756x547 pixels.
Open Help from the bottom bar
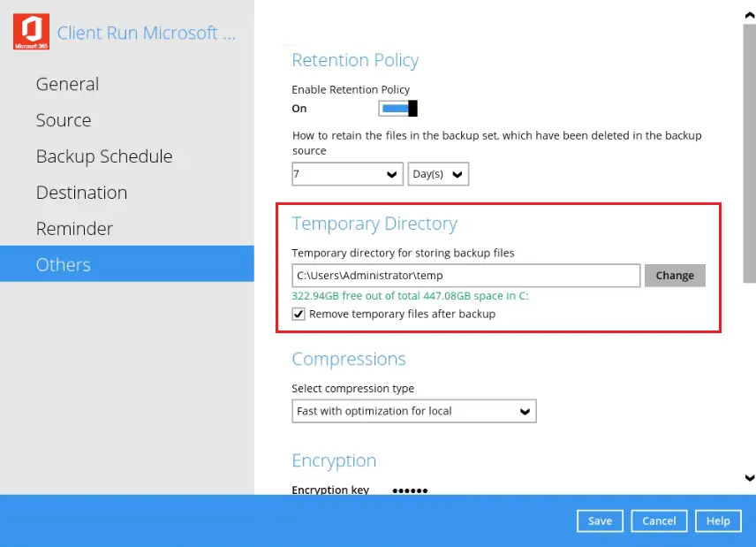point(718,520)
